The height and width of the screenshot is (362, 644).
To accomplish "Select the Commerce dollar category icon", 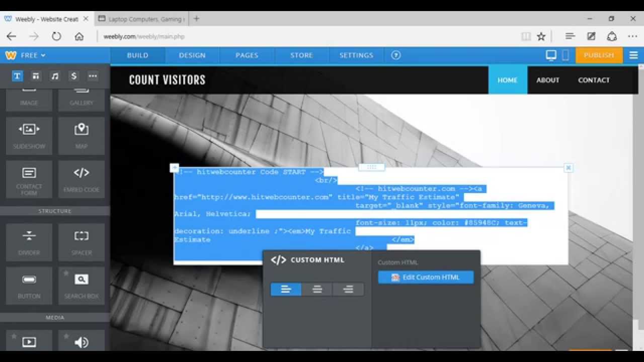I will point(74,76).
